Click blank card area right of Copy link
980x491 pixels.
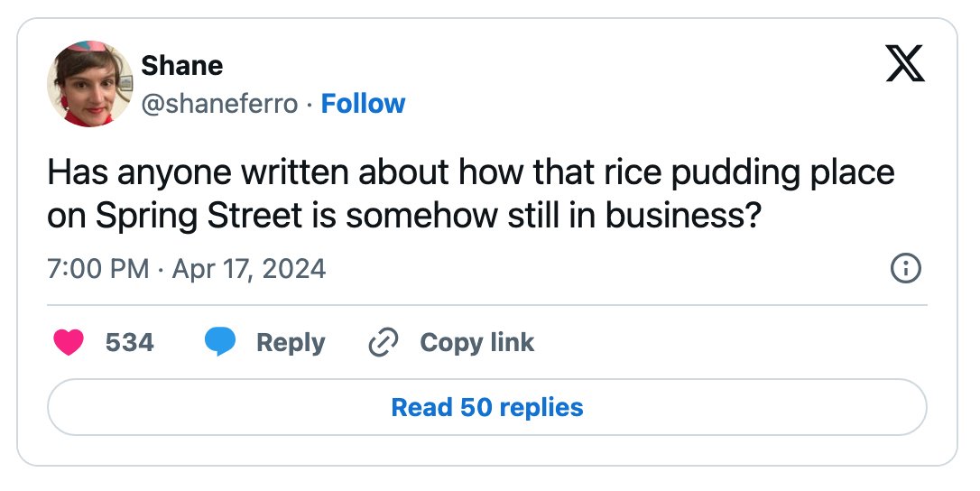point(731,343)
